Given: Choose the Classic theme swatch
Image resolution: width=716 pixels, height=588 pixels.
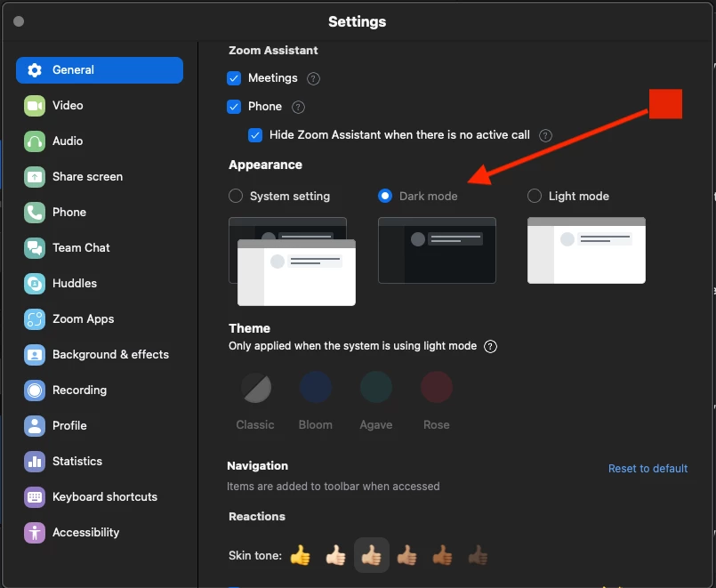Looking at the screenshot, I should pos(256,388).
